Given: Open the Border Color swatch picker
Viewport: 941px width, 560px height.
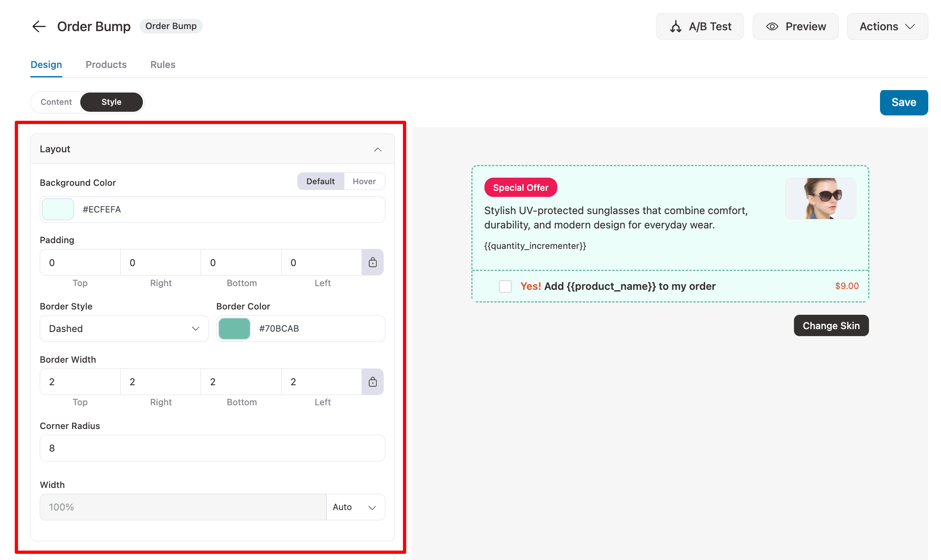Looking at the screenshot, I should coord(234,329).
